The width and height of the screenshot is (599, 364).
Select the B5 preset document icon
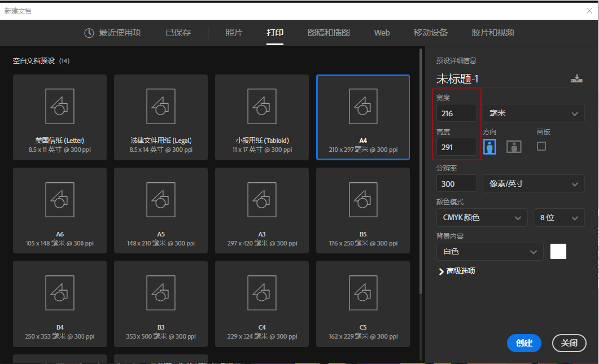(363, 200)
